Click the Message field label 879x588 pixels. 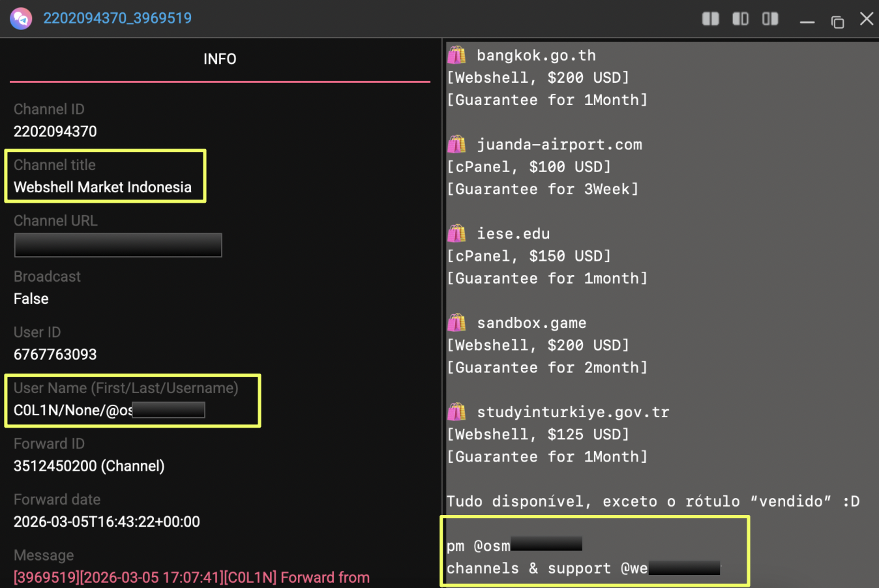click(x=44, y=555)
